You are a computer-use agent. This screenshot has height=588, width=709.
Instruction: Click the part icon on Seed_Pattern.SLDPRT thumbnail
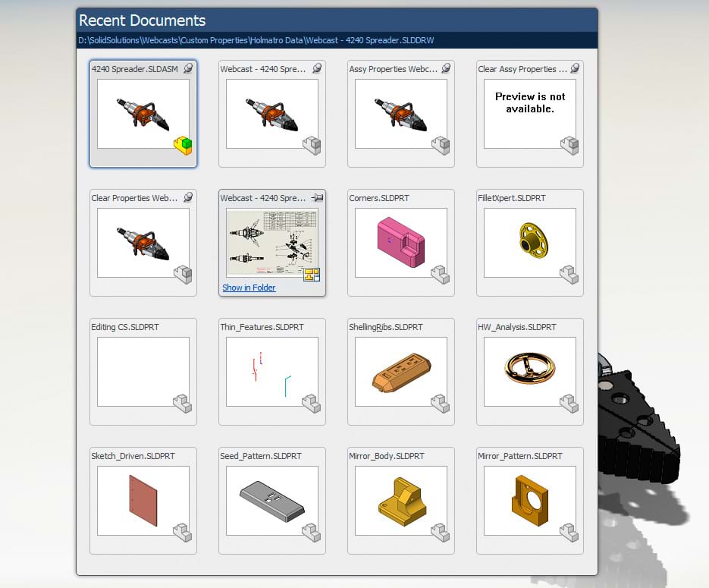311,533
